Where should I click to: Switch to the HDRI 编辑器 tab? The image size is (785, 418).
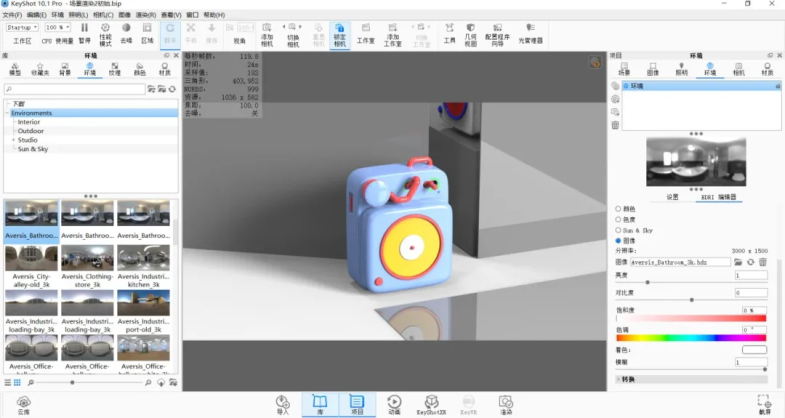[x=721, y=197]
